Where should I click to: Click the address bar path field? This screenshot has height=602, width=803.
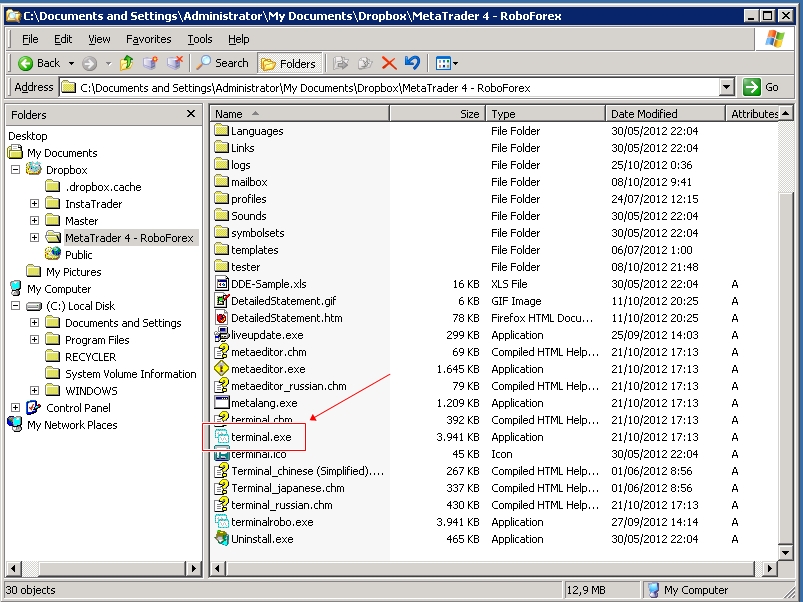coord(389,88)
